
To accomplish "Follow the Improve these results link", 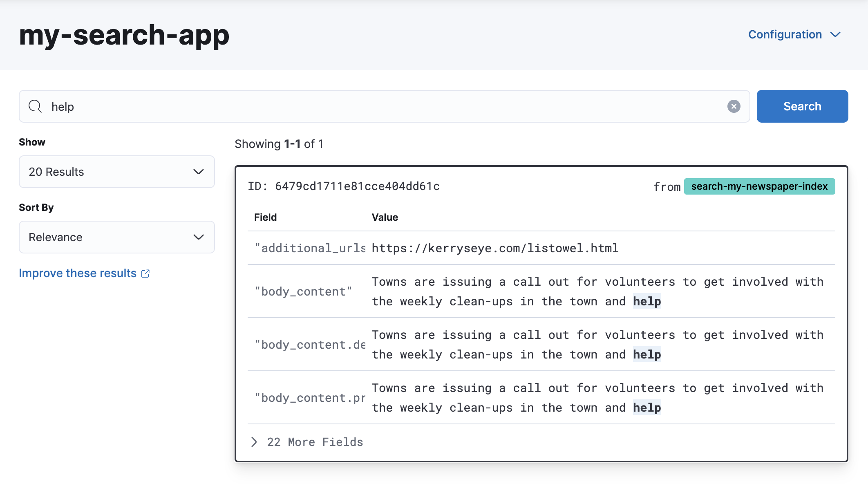I will coord(78,273).
